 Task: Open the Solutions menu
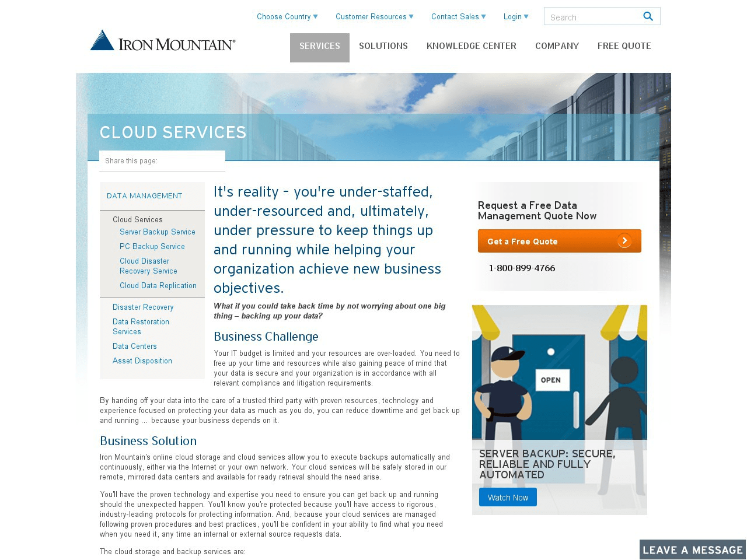point(383,46)
